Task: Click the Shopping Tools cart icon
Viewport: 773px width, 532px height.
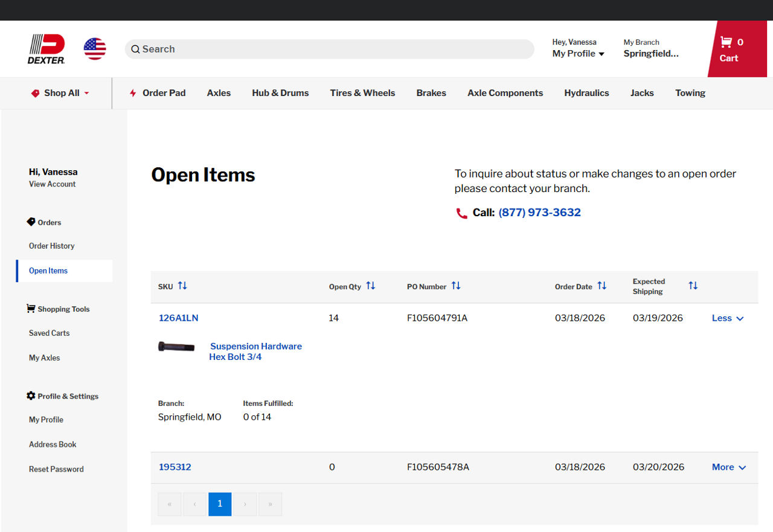Action: pos(31,309)
